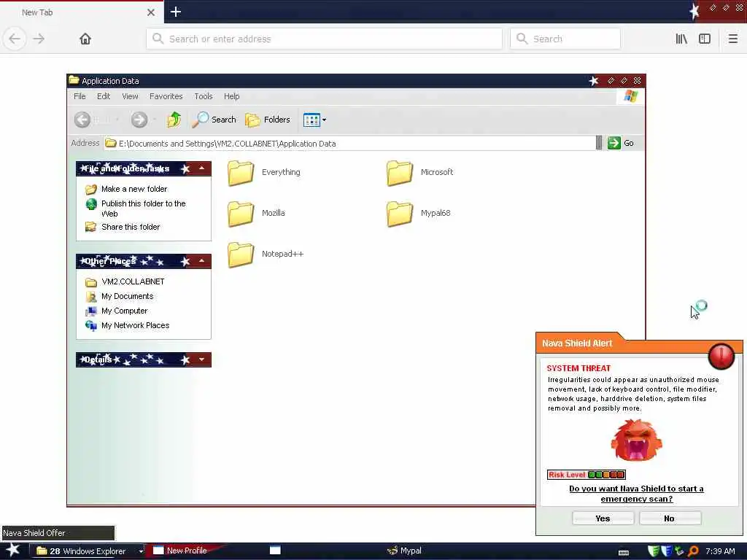This screenshot has height=560, width=747.
Task: Click Share this folder
Action: 123,227
